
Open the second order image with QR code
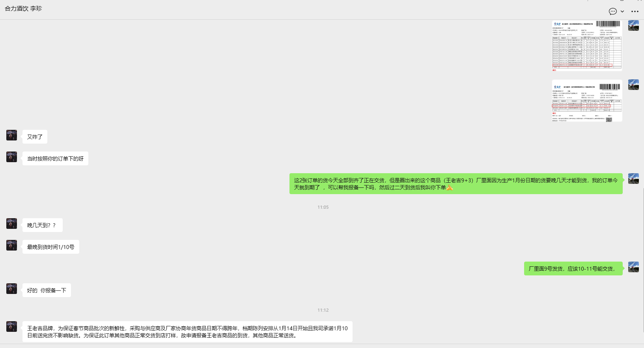[x=587, y=101]
